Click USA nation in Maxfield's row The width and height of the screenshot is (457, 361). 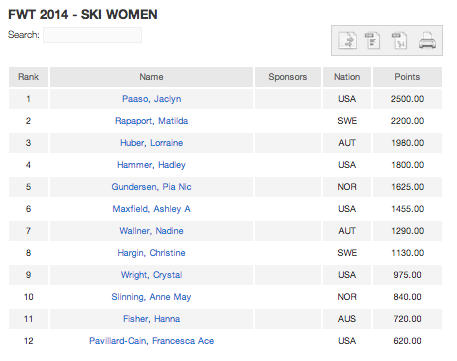(347, 209)
